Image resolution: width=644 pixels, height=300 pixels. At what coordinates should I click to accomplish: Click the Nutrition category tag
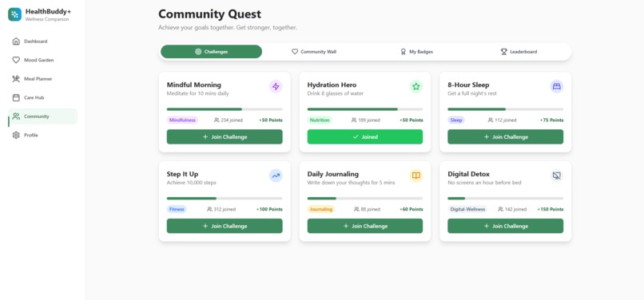click(320, 120)
